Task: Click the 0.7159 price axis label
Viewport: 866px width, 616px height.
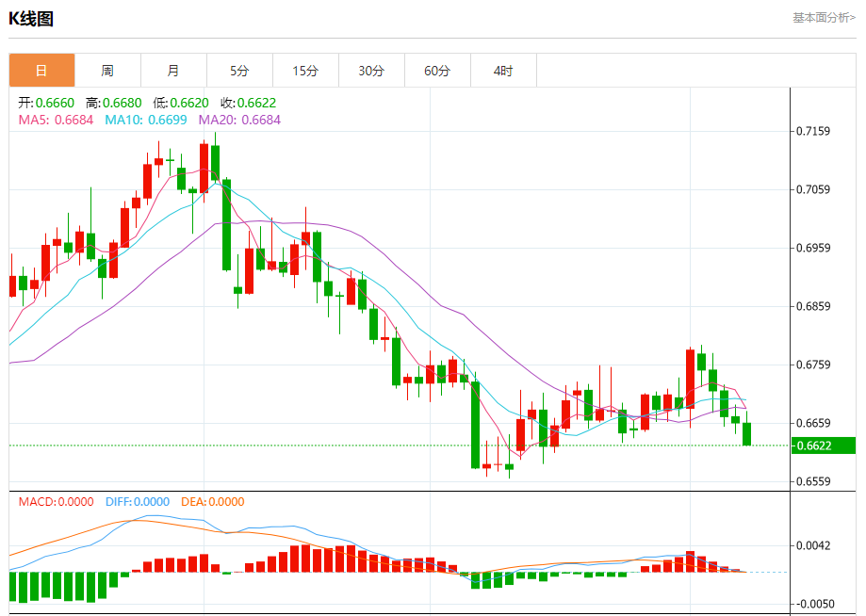Action: click(813, 131)
